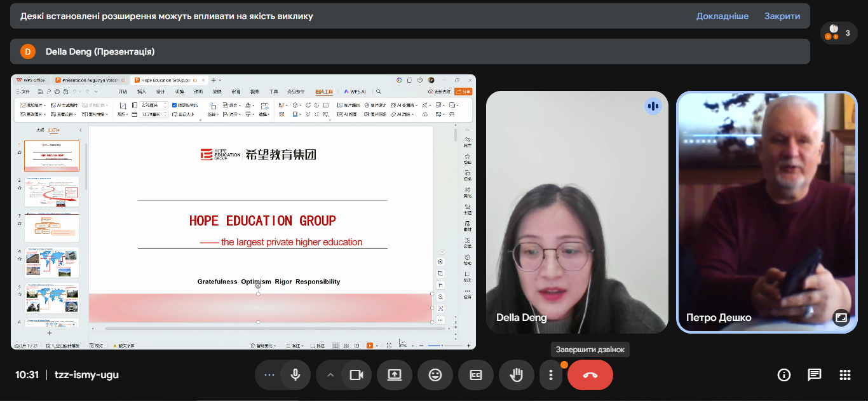Viewport: 868px width, 401px height.
Task: Open Meet's more options three-dot menu
Action: [x=551, y=375]
